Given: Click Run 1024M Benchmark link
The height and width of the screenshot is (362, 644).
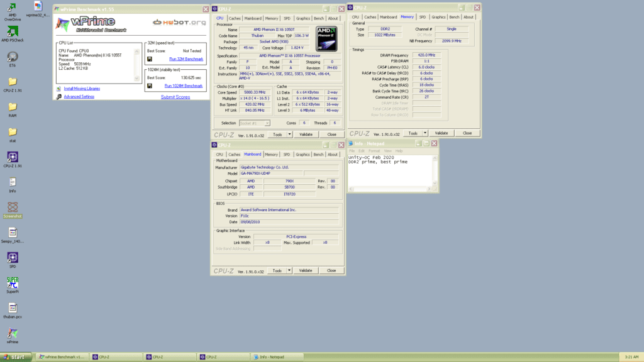Looking at the screenshot, I should click(x=184, y=85).
